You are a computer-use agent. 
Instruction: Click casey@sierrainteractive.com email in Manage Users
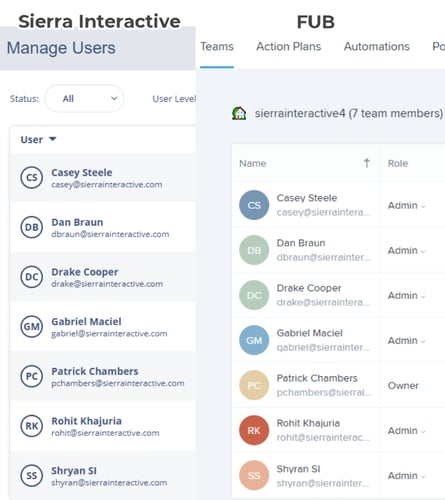pos(107,185)
